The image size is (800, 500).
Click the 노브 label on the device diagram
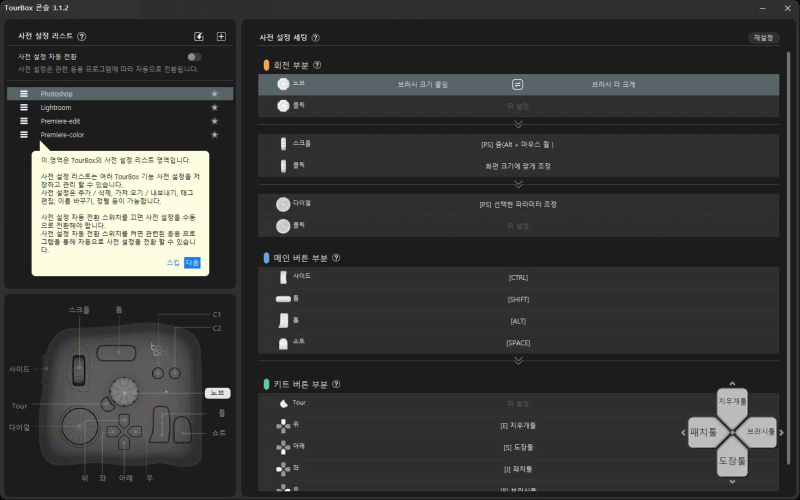[x=218, y=393]
